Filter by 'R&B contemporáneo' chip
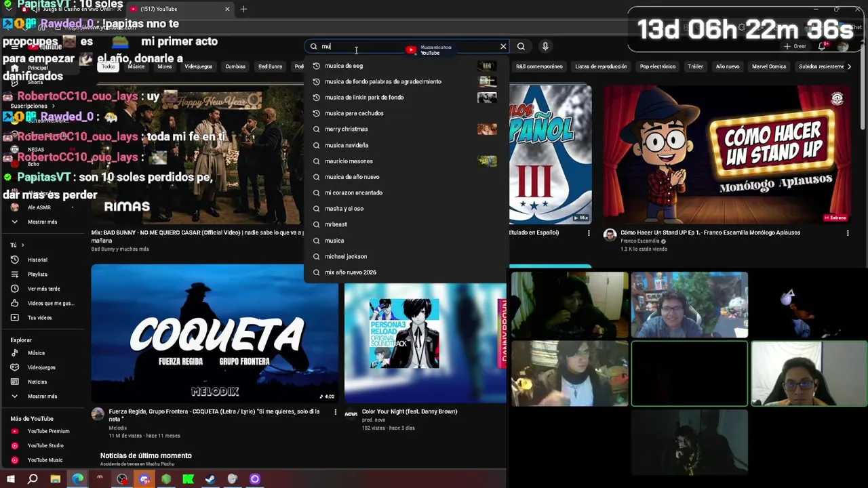 pyautogui.click(x=539, y=66)
